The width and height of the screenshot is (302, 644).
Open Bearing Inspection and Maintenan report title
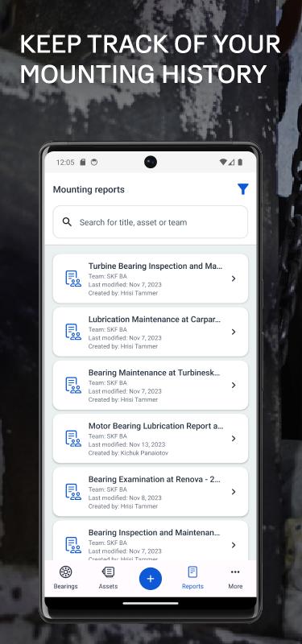[x=154, y=533]
